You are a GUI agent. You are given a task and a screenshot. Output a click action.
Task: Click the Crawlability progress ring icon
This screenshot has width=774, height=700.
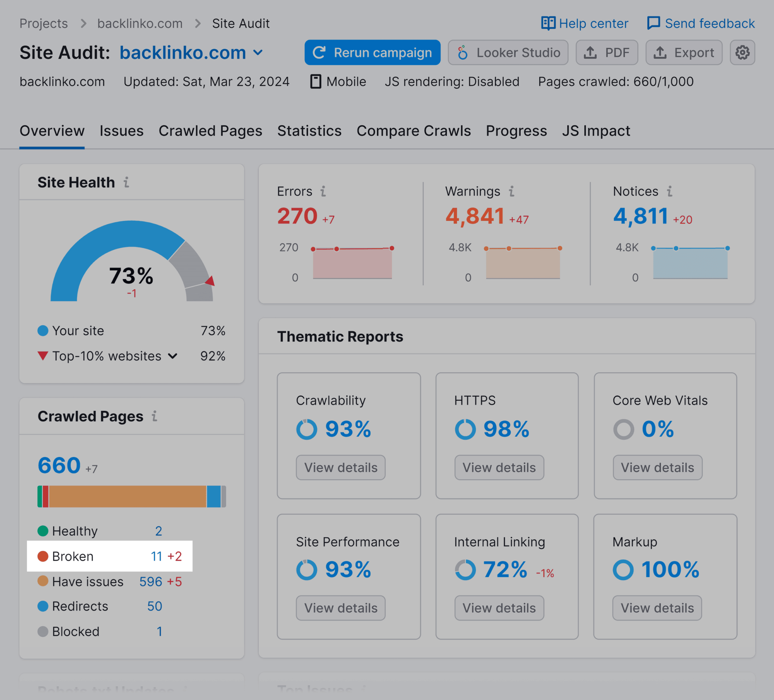tap(307, 429)
